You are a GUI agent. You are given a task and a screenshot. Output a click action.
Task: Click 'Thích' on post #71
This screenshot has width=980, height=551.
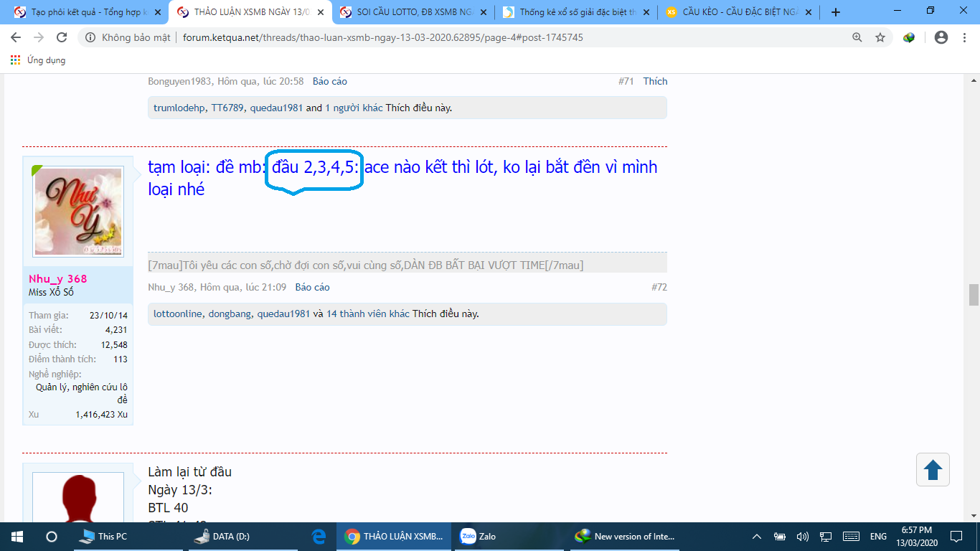tap(655, 81)
